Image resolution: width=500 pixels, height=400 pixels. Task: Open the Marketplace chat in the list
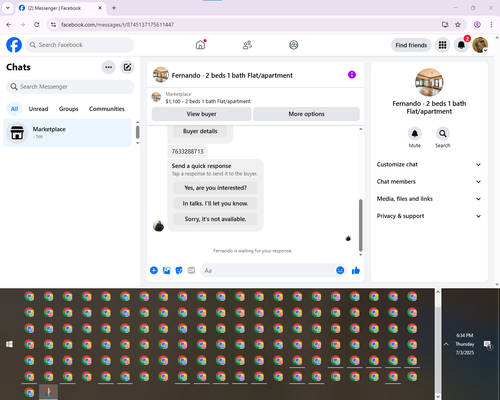[x=67, y=133]
